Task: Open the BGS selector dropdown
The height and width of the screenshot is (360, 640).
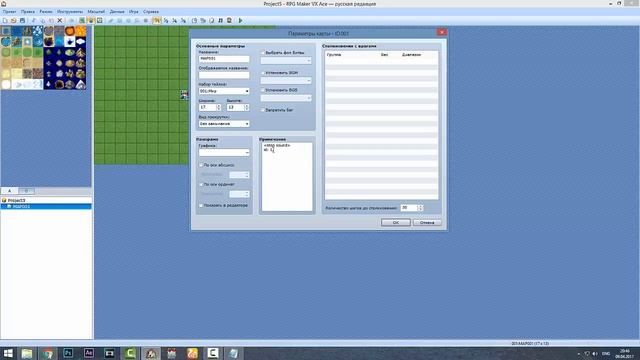Action: point(286,98)
